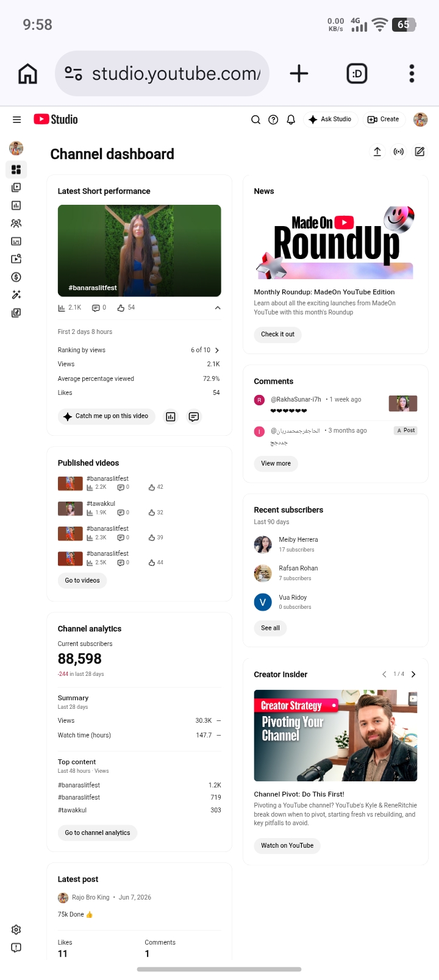Image resolution: width=439 pixels, height=980 pixels.
Task: Open the Analytics icon in the sidebar
Action: 16,205
